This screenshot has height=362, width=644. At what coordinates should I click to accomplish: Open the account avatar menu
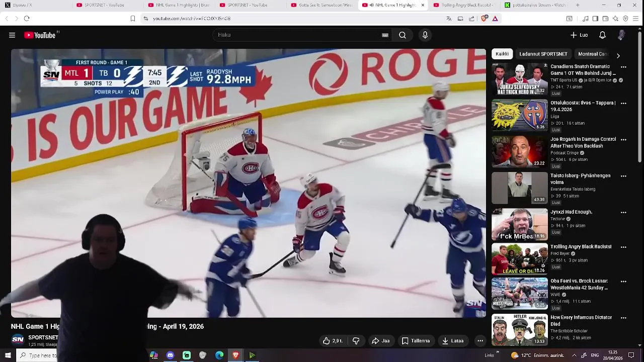[621, 35]
